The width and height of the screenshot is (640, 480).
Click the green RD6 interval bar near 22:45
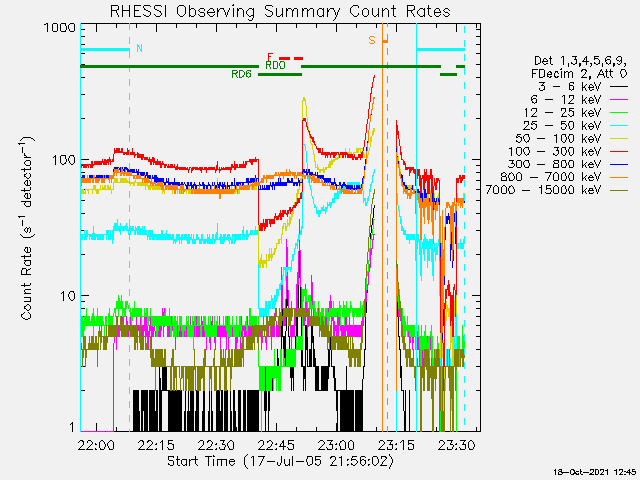280,75
